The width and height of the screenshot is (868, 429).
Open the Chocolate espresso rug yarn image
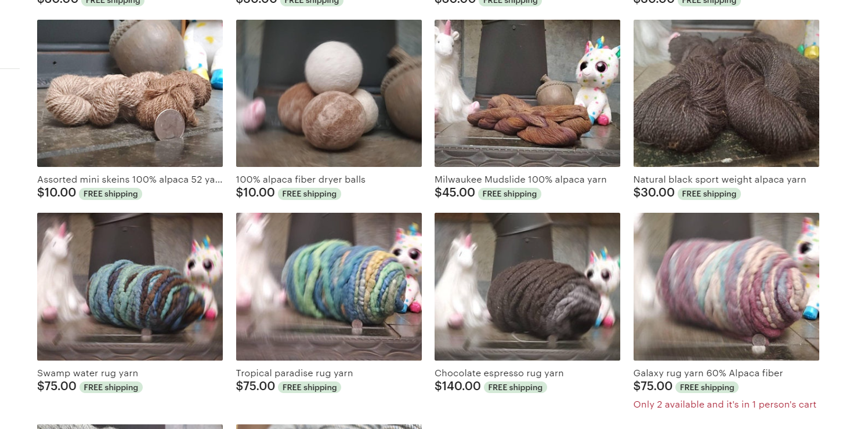pos(527,286)
